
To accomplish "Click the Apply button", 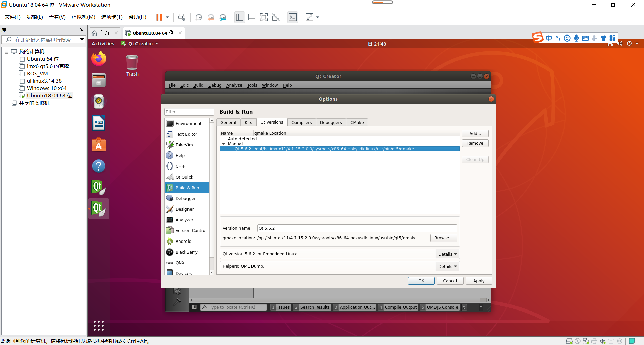I will click(479, 281).
